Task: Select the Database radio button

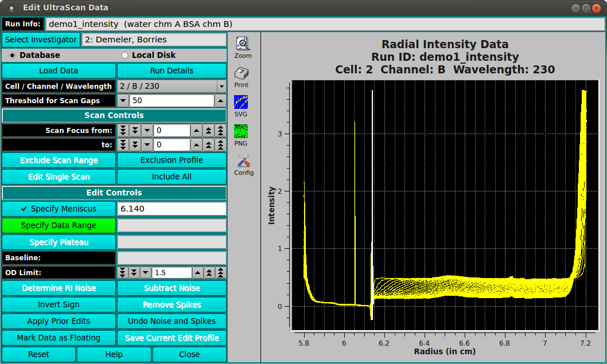Action: tap(13, 55)
